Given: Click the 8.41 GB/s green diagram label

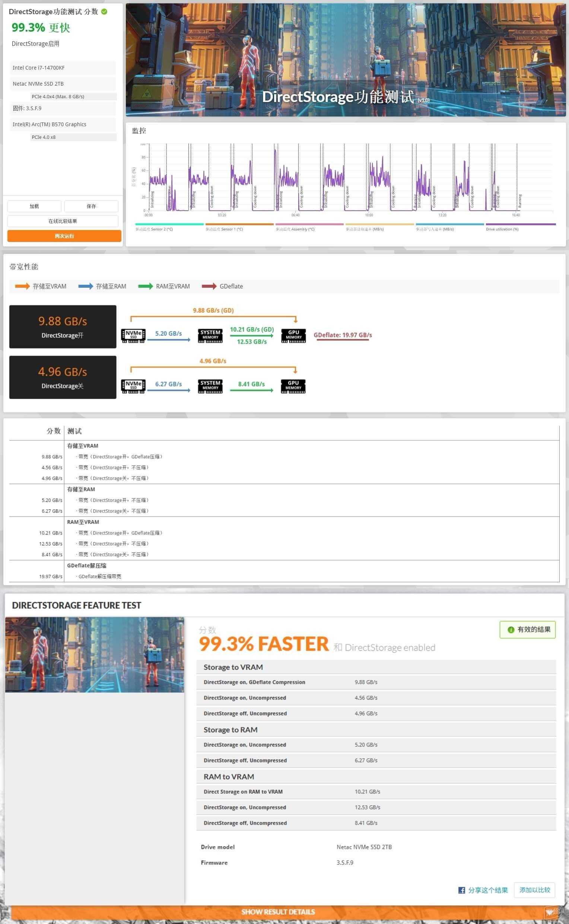Looking at the screenshot, I should (251, 384).
